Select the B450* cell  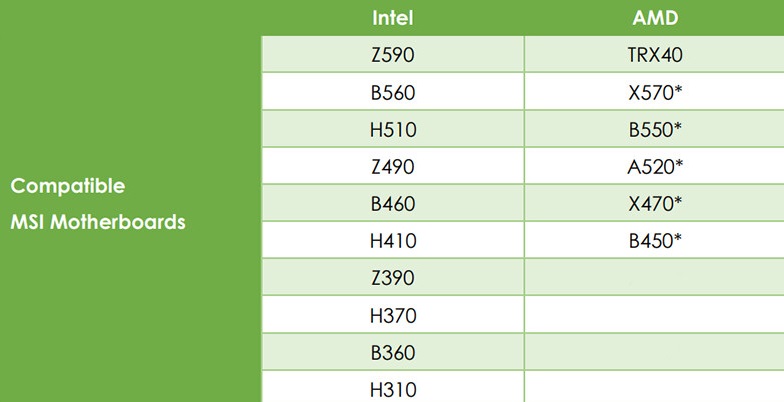click(654, 240)
